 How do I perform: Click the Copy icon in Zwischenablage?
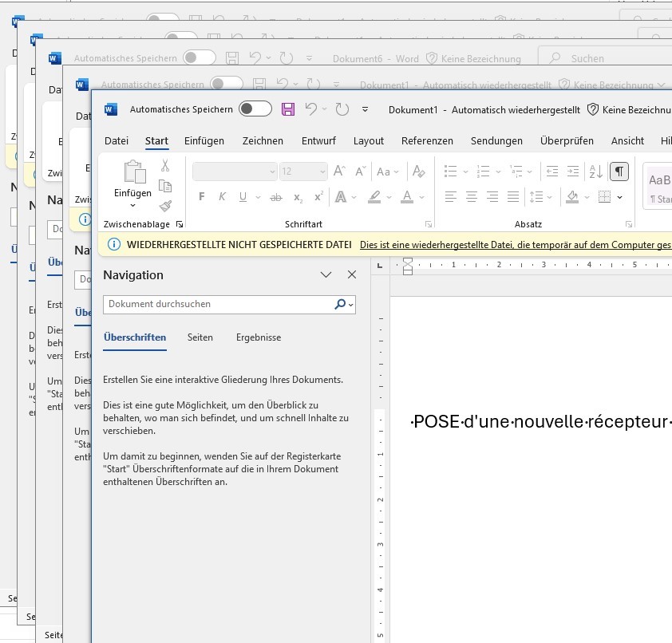[165, 186]
